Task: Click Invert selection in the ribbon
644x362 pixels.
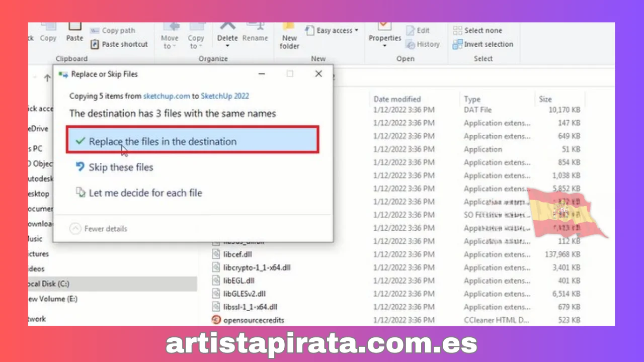Action: 483,44
